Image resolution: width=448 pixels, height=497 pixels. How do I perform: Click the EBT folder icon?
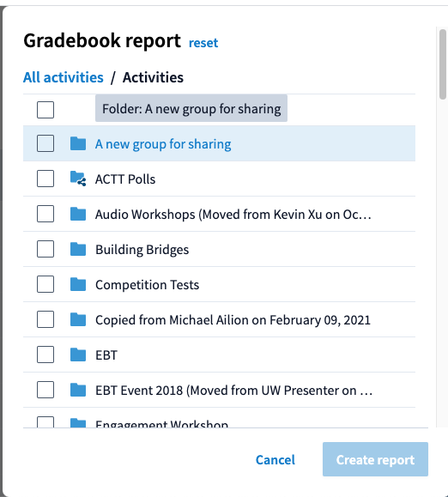coord(78,355)
